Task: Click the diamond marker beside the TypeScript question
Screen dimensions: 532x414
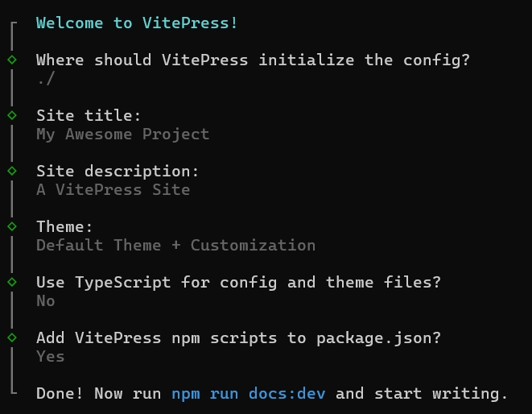Action: click(12, 282)
